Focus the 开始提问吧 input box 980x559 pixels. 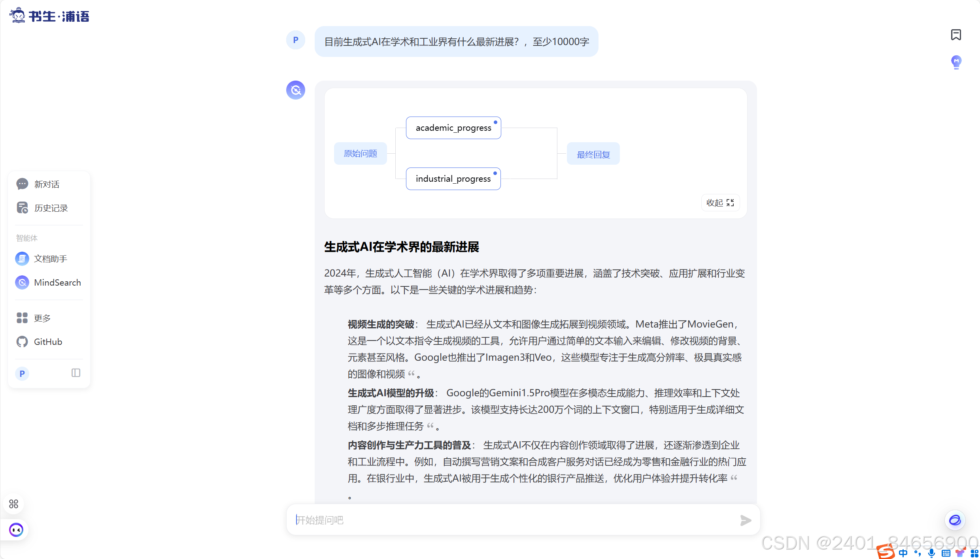click(514, 520)
